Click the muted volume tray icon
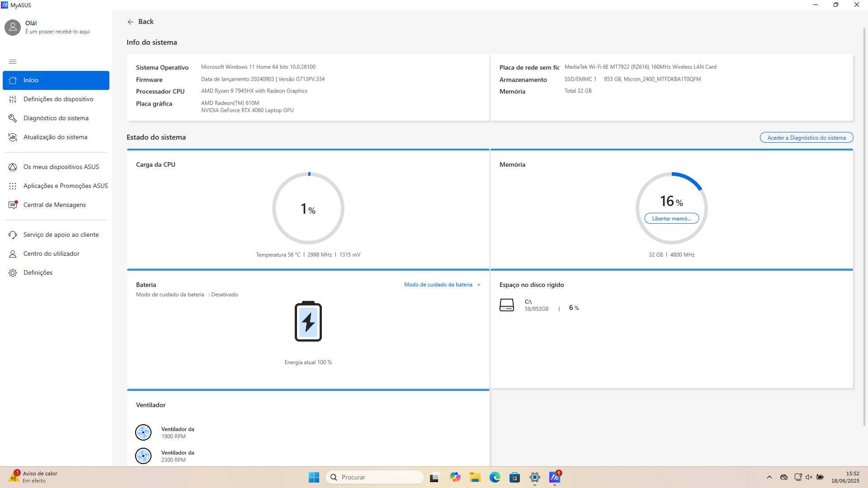The image size is (868, 488). tap(809, 477)
